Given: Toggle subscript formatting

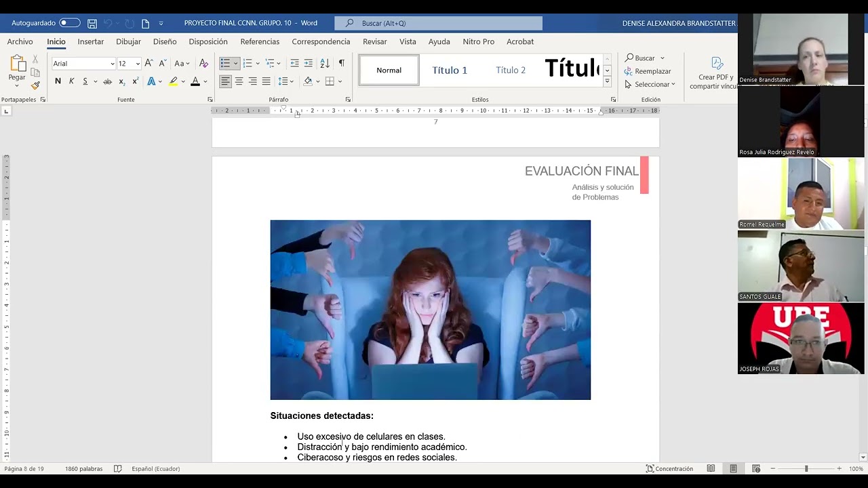Looking at the screenshot, I should click(121, 81).
